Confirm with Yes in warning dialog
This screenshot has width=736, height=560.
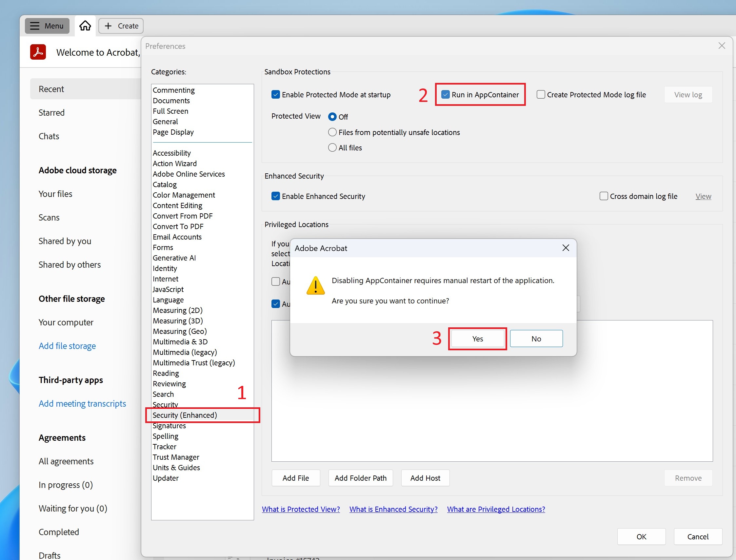point(478,338)
